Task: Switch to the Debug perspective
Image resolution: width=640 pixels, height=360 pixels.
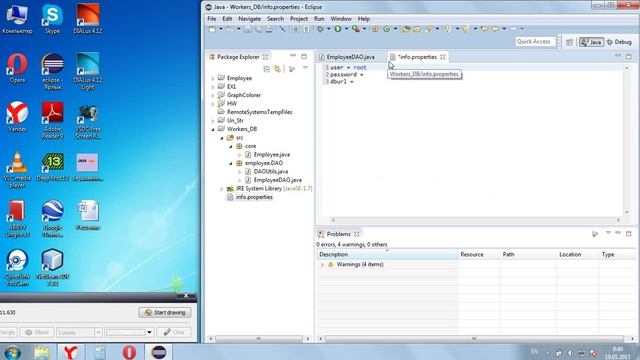Action: [619, 42]
